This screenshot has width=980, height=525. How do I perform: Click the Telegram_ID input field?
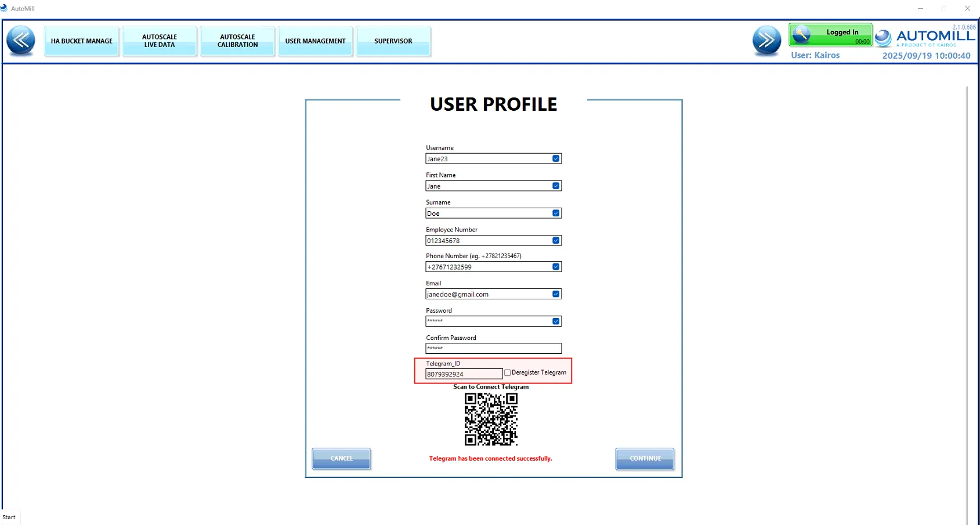point(464,374)
